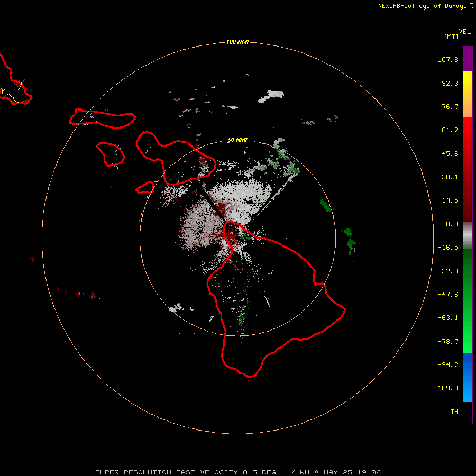Click the gray near-zero segment of the color bar

tap(467, 235)
